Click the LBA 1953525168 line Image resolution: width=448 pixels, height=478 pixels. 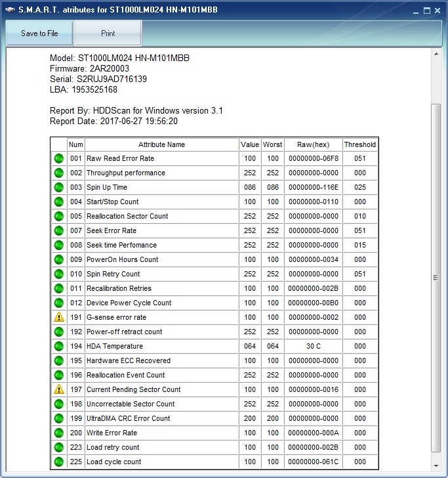(x=83, y=89)
